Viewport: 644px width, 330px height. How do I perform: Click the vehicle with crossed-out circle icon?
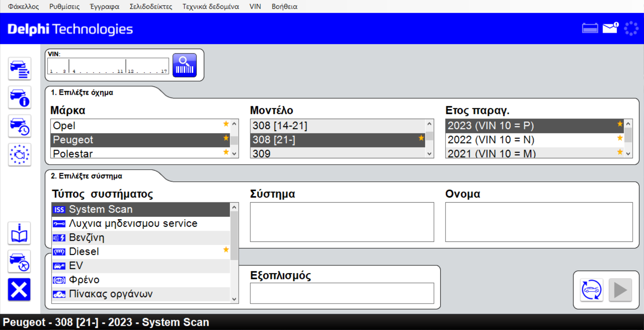[x=19, y=262]
